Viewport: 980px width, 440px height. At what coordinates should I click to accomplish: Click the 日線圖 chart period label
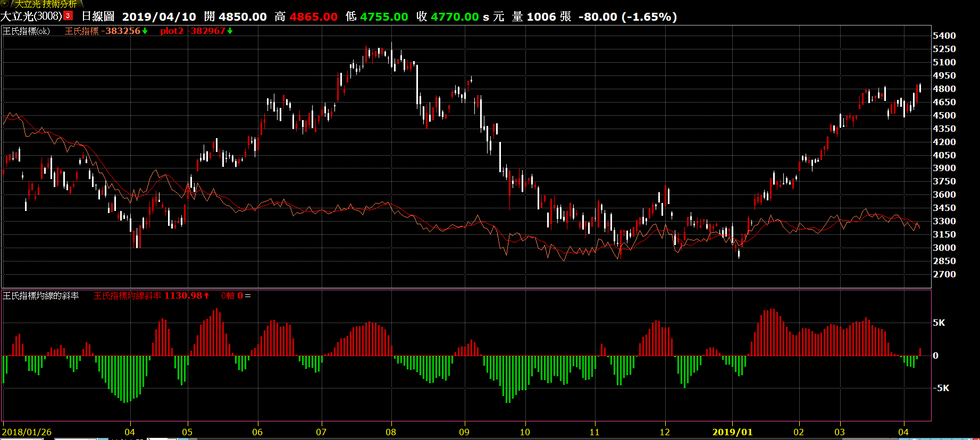tap(97, 16)
